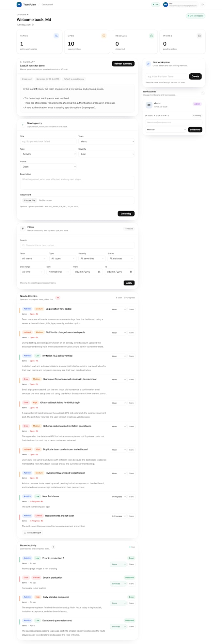This screenshot has width=222, height=644.
Task: Click the Open card clock icon
Action: [104, 36]
